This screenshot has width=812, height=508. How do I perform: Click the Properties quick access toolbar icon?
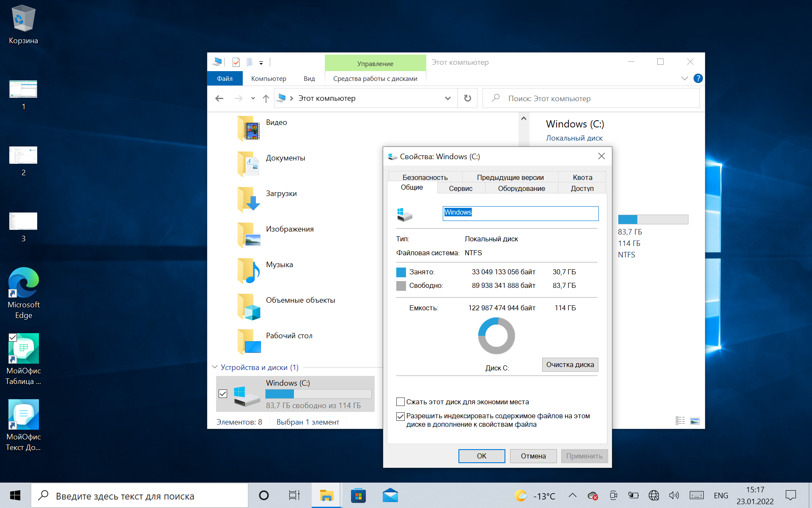coord(236,63)
